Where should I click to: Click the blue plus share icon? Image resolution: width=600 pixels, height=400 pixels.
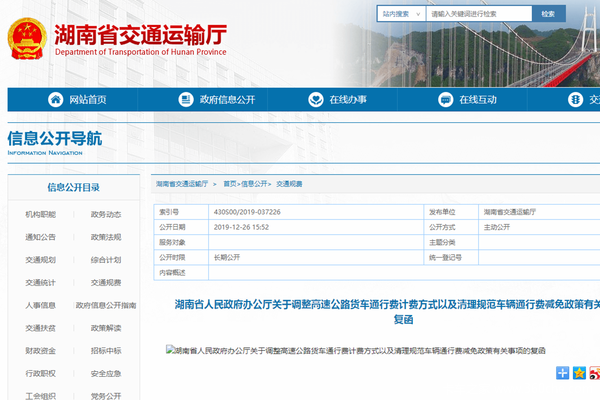563,373
